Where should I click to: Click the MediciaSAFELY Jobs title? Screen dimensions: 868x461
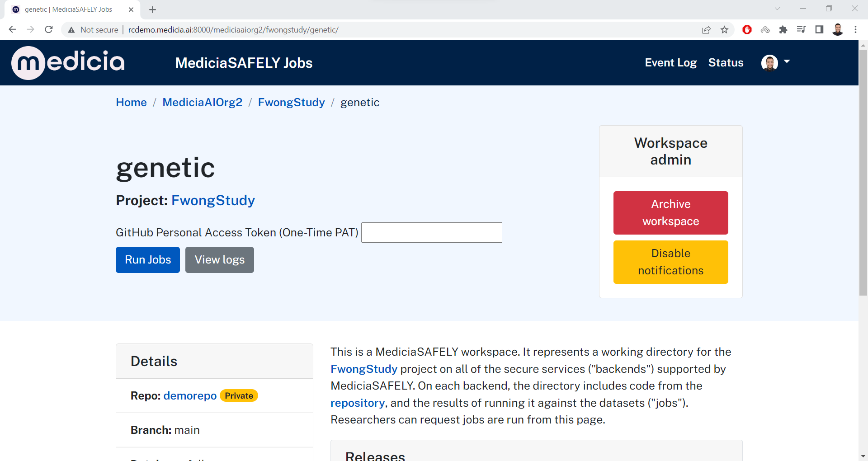pyautogui.click(x=244, y=63)
